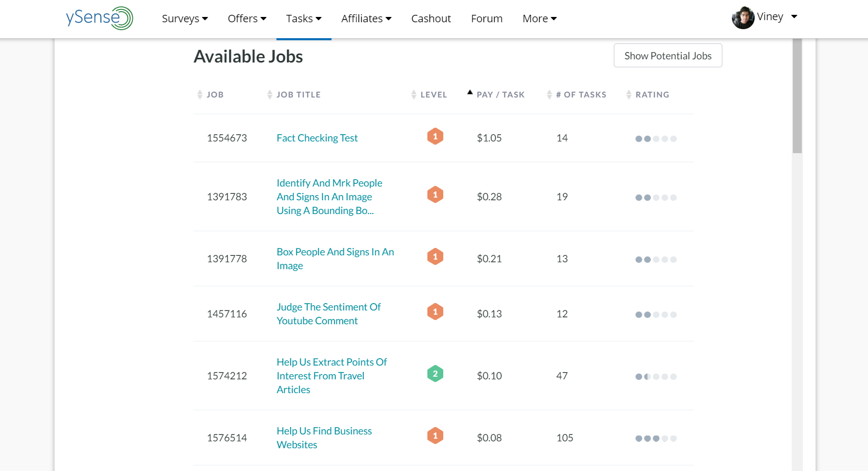Image resolution: width=868 pixels, height=471 pixels.
Task: Expand the Affiliates menu
Action: [x=366, y=19]
